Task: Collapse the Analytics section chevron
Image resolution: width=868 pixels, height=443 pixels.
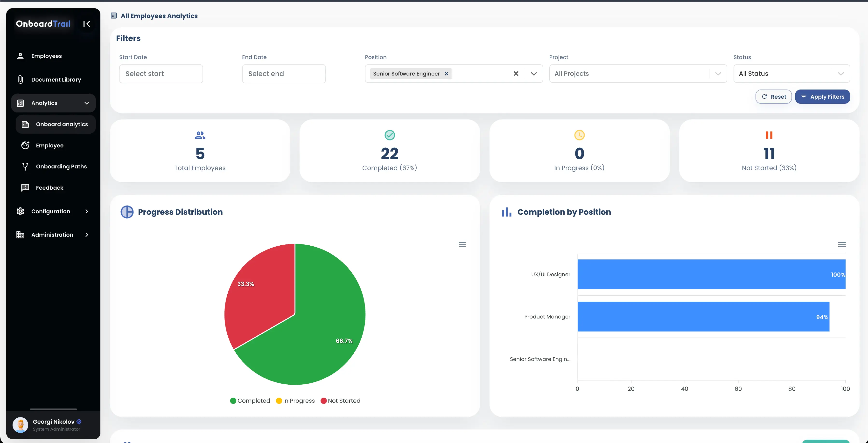Action: click(87, 103)
